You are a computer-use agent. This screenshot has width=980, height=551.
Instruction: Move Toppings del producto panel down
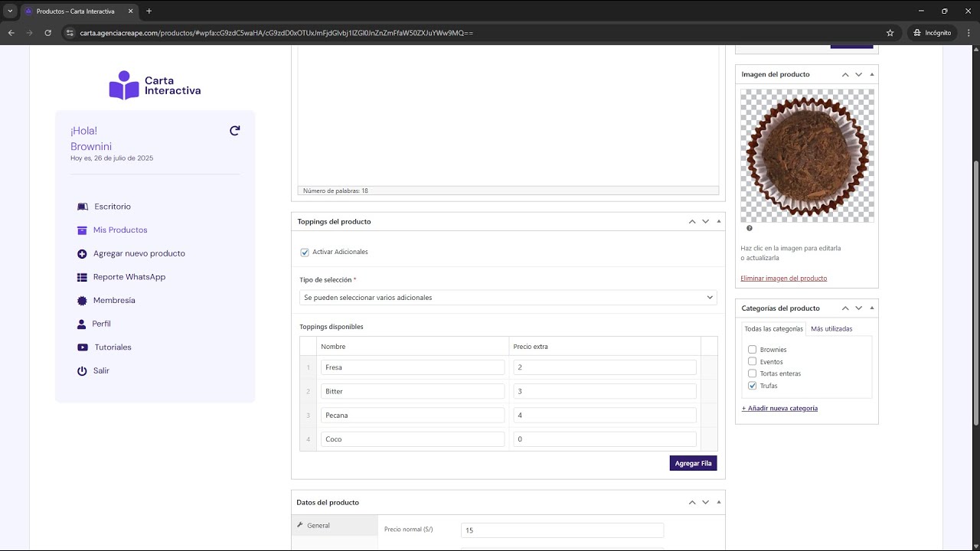tap(705, 221)
